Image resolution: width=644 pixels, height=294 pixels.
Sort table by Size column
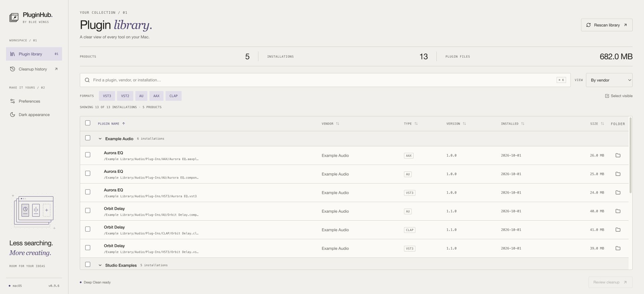pyautogui.click(x=597, y=124)
